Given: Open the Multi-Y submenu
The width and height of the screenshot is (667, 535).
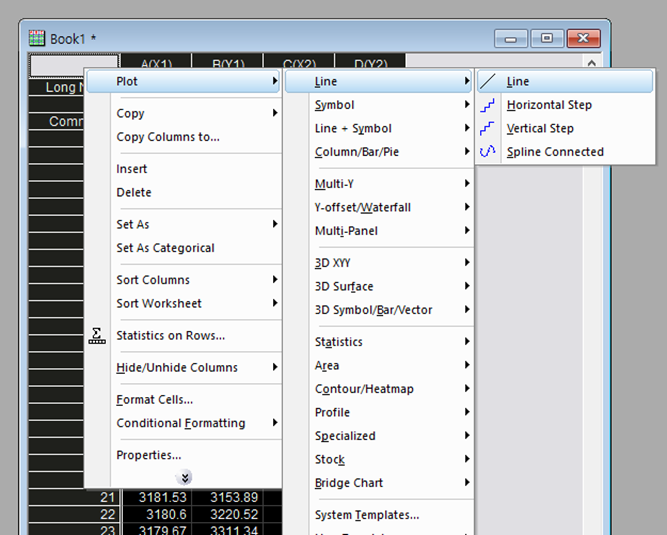Looking at the screenshot, I should (379, 184).
